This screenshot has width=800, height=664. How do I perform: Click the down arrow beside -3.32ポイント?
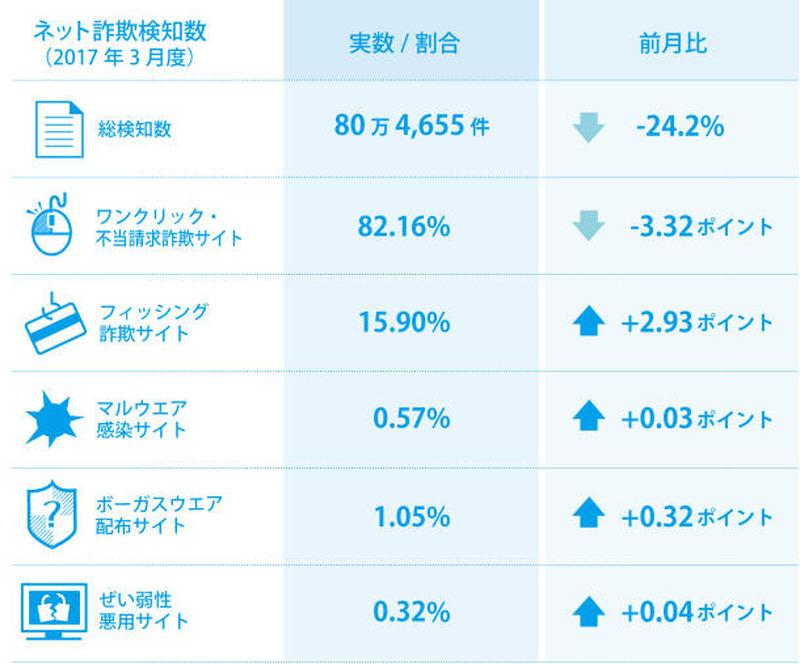coord(588,226)
